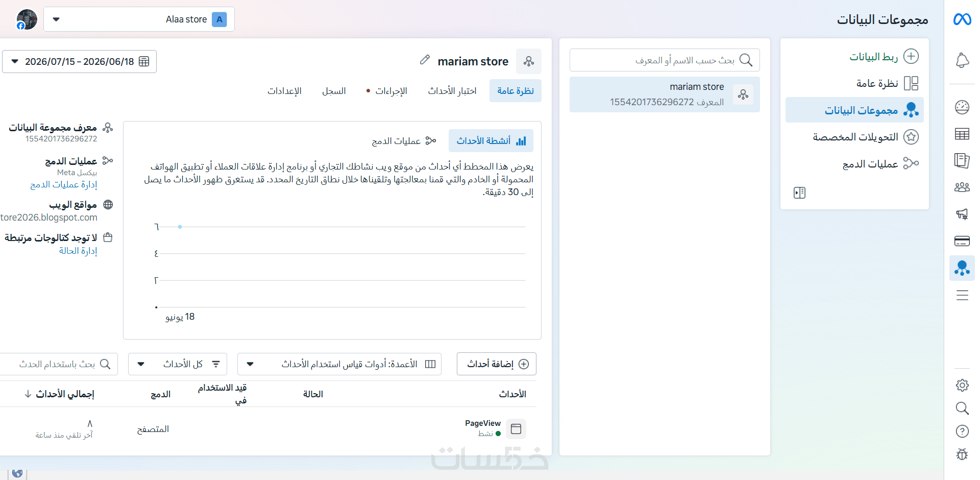This screenshot has width=980, height=480.
Task: Click المتصفح cell in PageView row
Action: (153, 429)
